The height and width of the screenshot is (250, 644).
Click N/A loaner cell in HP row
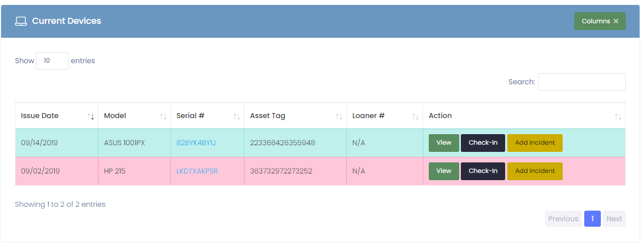coord(385,171)
